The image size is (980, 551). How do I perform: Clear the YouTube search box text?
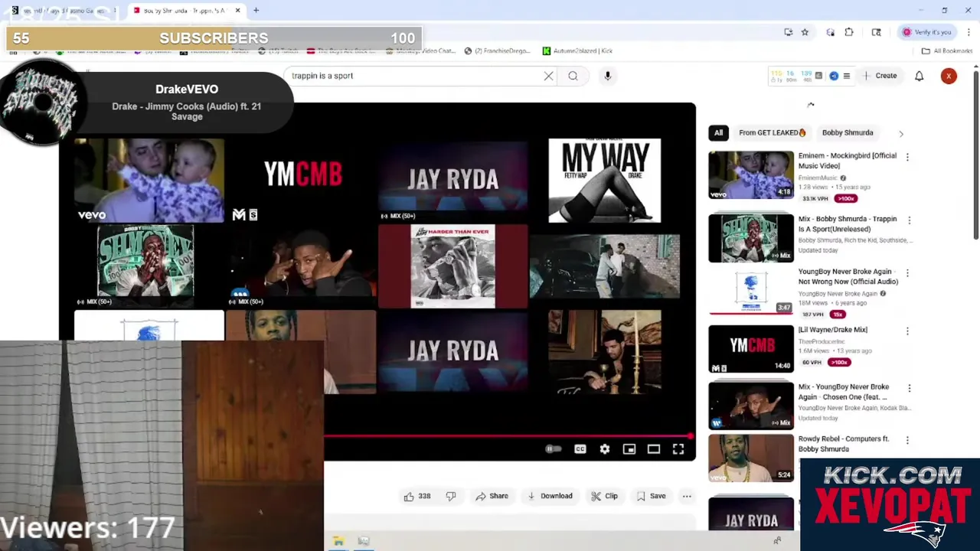[x=548, y=76]
